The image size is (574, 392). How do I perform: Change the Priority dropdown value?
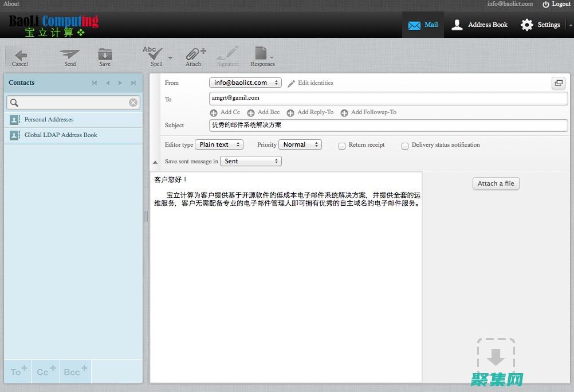pos(300,145)
